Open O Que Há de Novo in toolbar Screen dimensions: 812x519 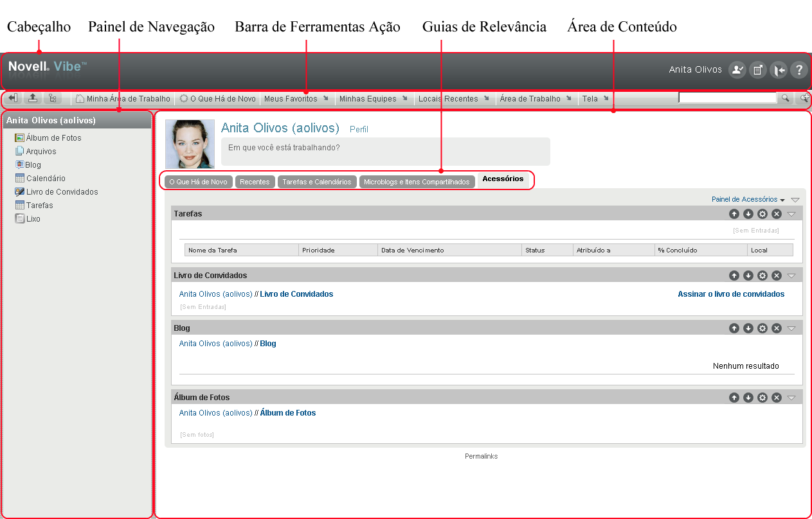point(218,99)
